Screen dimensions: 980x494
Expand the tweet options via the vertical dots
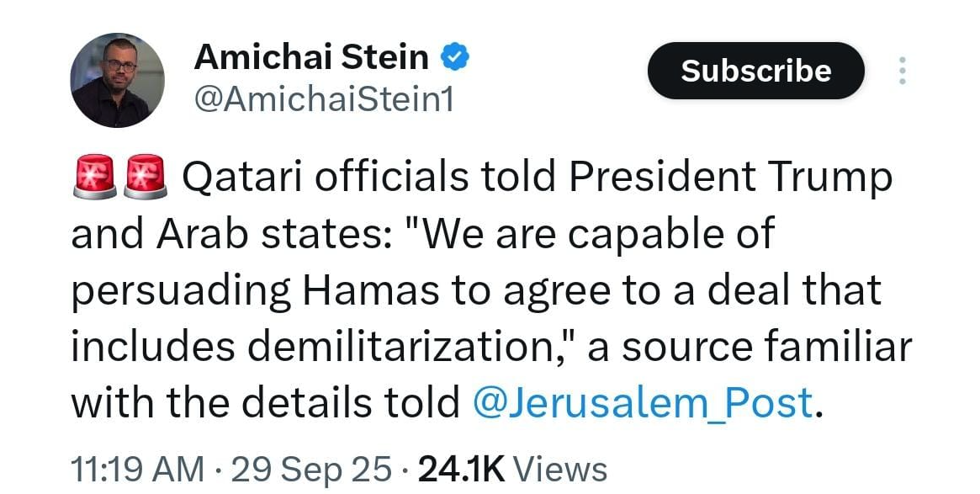click(x=902, y=72)
